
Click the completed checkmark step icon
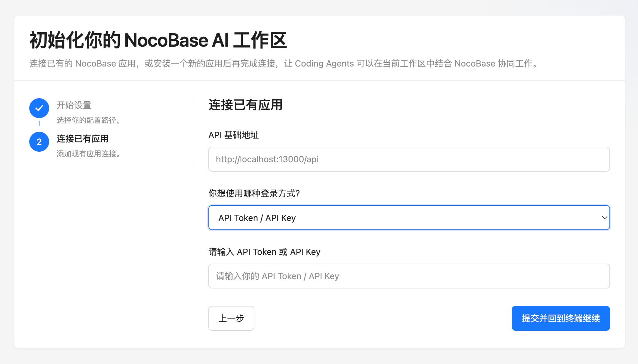click(39, 108)
